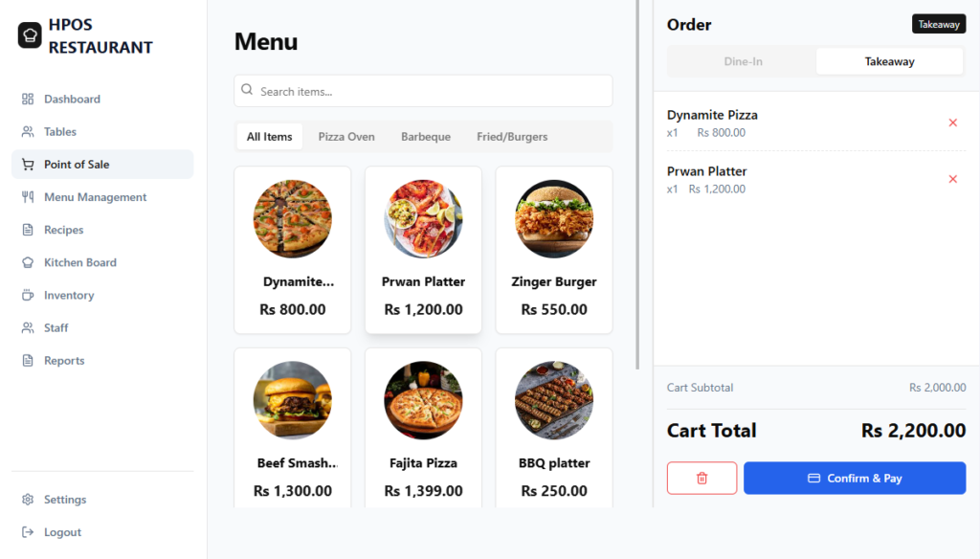Click the HPOS Restaurant chef-hat logo
980x559 pixels.
click(29, 35)
